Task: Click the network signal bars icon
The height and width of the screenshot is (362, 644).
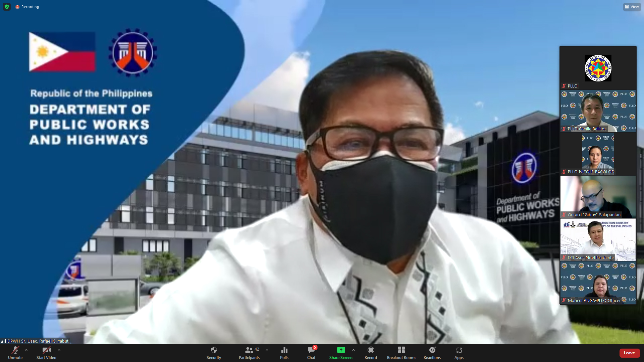Action: [x=3, y=341]
